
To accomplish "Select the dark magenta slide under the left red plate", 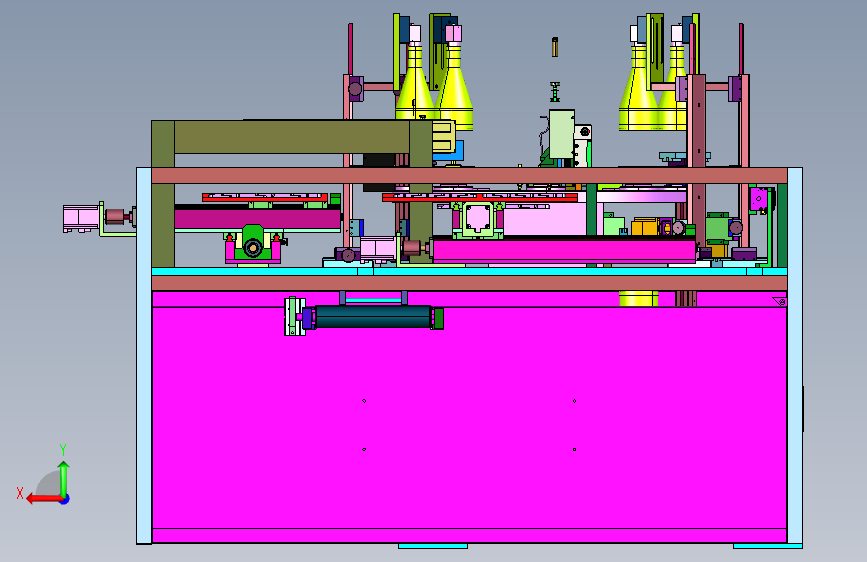I will [x=257, y=217].
